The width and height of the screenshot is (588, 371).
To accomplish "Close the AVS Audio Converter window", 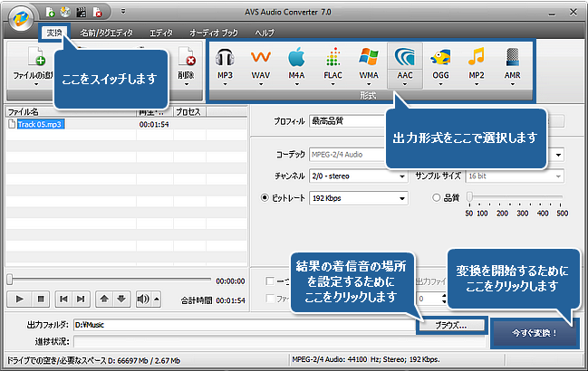I will point(573,13).
